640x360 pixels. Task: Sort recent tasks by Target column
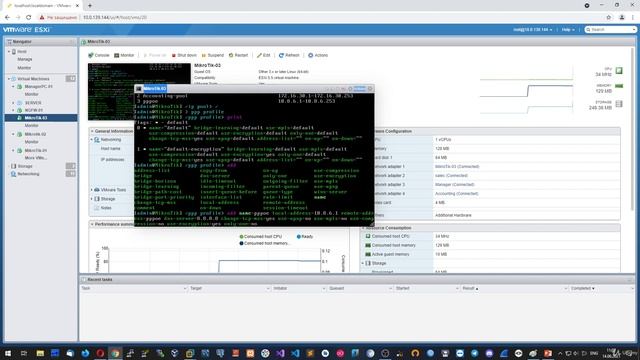coord(229,289)
